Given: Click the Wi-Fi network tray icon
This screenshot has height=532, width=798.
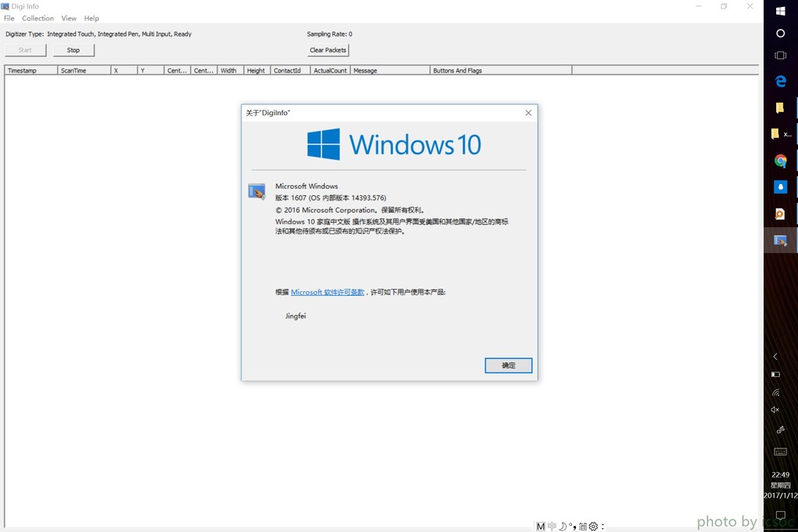Looking at the screenshot, I should (775, 393).
